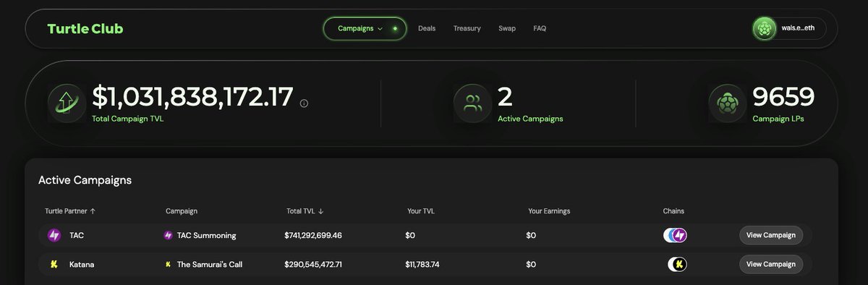Click the TAC Summoning campaign icon
The width and height of the screenshot is (868, 285).
pos(169,235)
